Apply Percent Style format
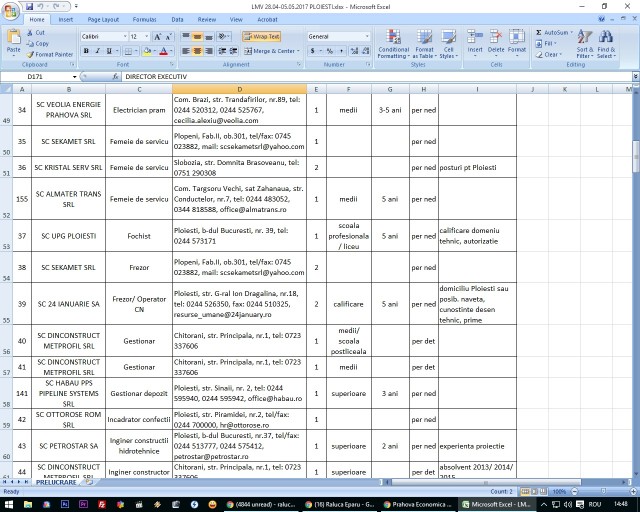This screenshot has height=512, width=640. tap(330, 51)
